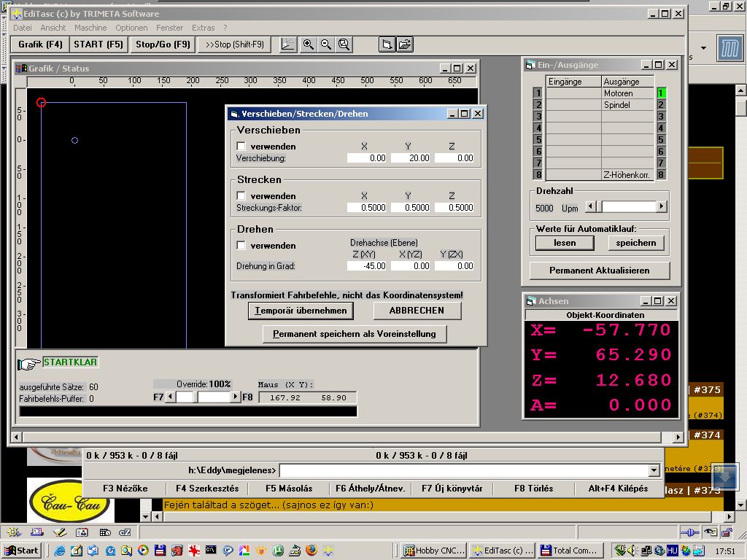
Task: Click override F7 left arrow
Action: click(170, 397)
